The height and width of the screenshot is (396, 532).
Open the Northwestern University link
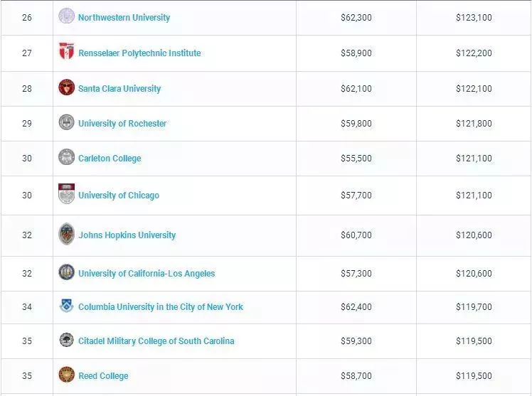point(124,17)
